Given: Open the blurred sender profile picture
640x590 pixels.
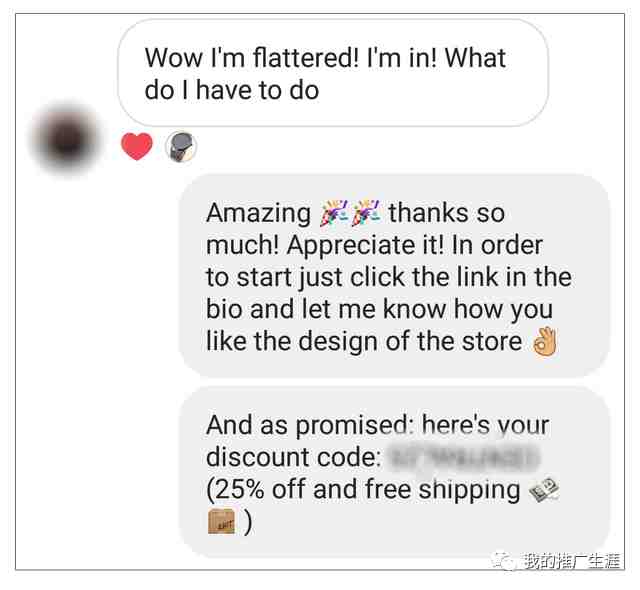Looking at the screenshot, I should pos(67,138).
